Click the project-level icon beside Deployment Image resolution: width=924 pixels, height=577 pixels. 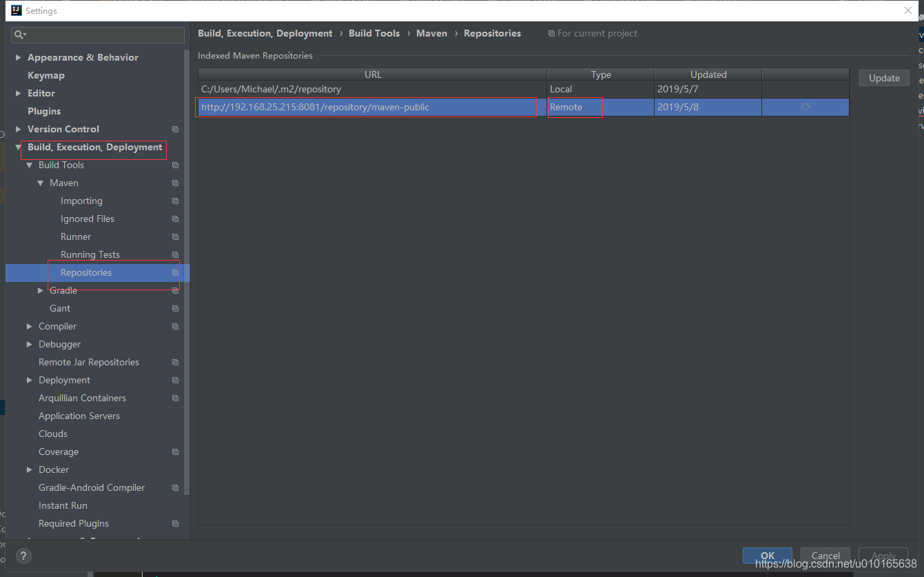(x=175, y=380)
